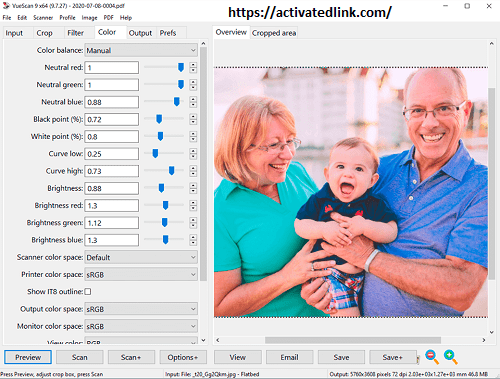Open the Image menu
This screenshot has width=500, height=379.
89,18
